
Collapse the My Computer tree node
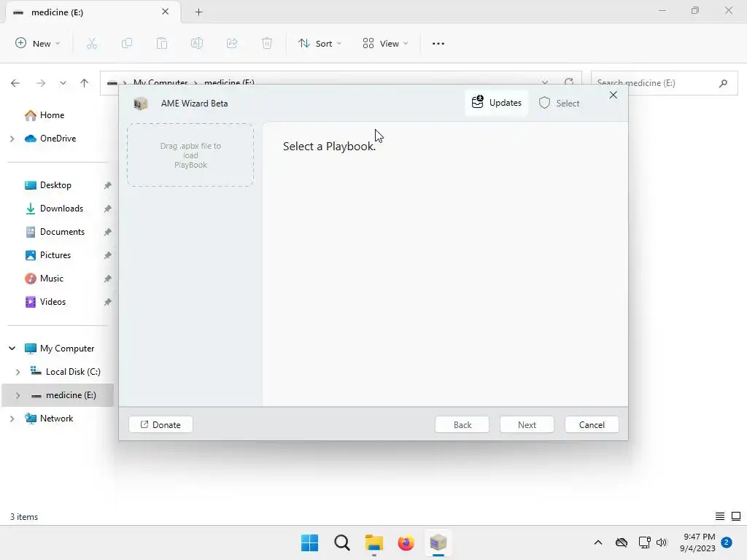(x=12, y=348)
